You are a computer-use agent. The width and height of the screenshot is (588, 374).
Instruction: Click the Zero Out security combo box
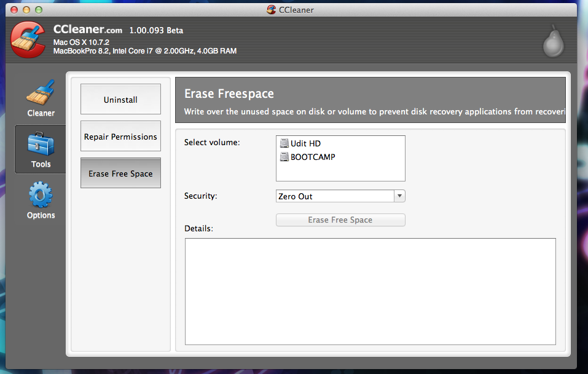[x=340, y=196]
